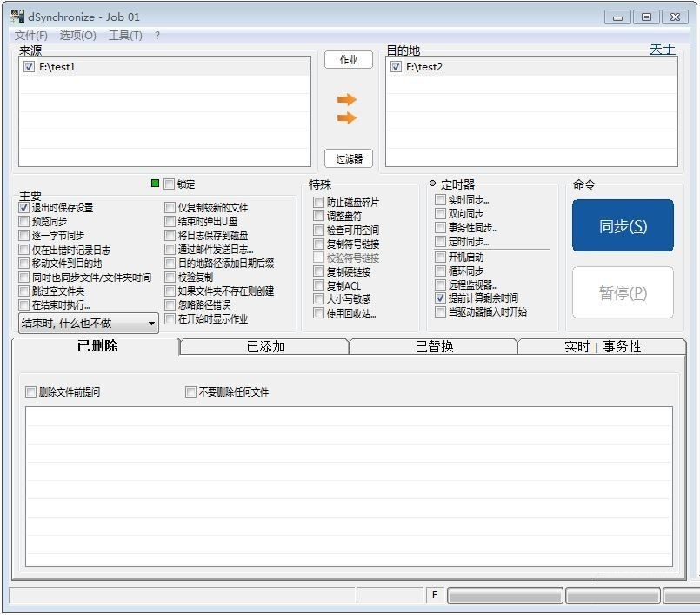Switch to the 已添加 tab
This screenshot has height=615, width=700.
click(265, 346)
